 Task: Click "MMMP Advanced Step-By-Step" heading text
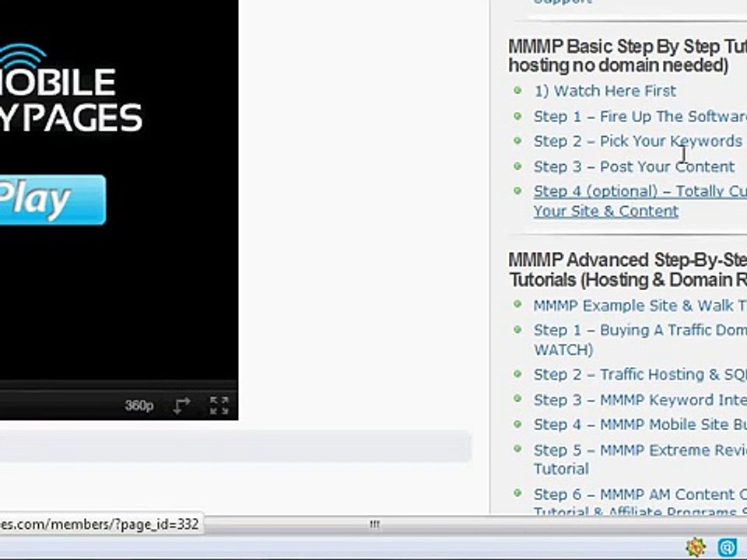point(627,270)
